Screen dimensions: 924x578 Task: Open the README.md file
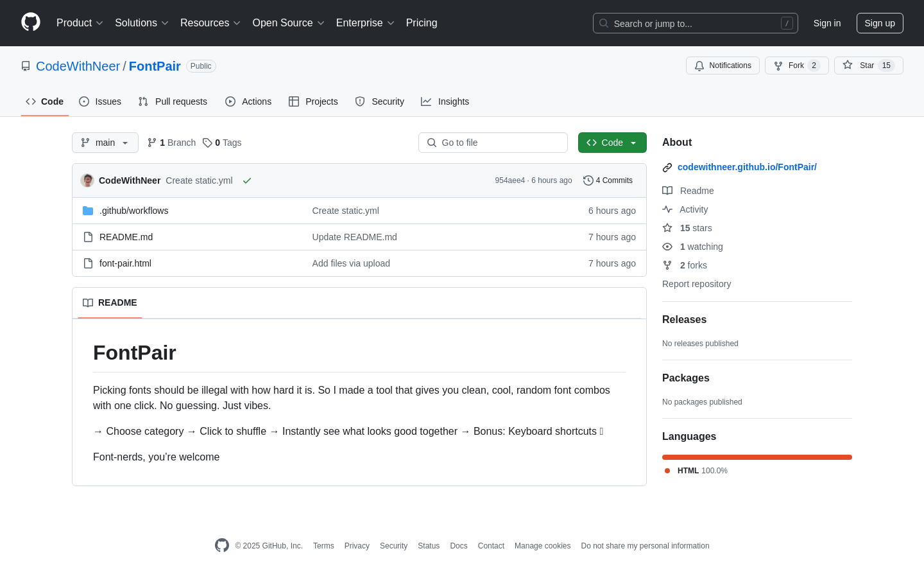tap(126, 237)
